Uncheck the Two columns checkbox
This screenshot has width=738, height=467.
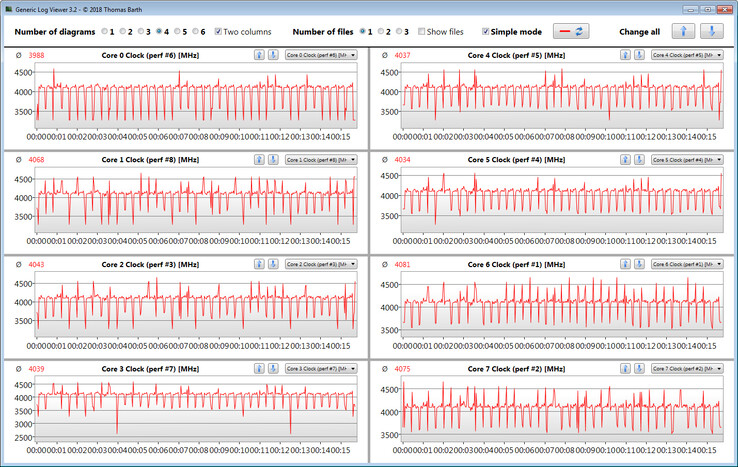[219, 32]
